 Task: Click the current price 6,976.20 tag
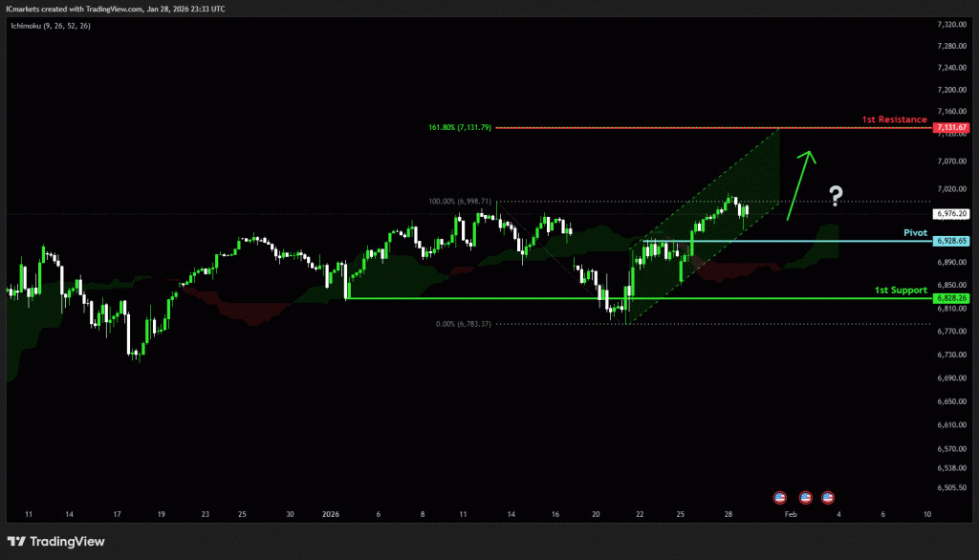coord(954,214)
